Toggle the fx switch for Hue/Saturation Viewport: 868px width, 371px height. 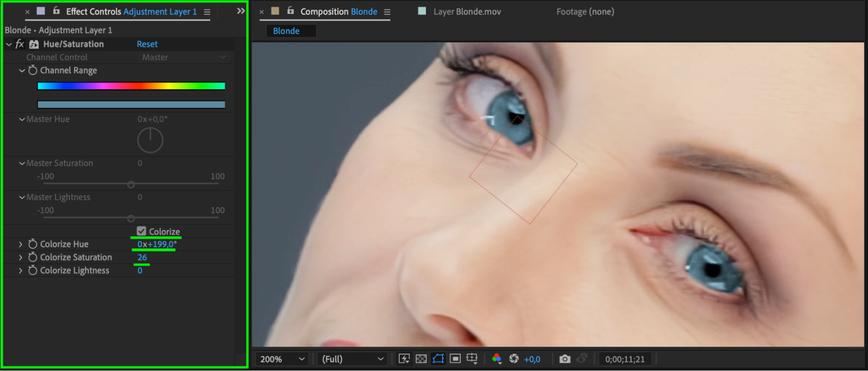click(20, 44)
